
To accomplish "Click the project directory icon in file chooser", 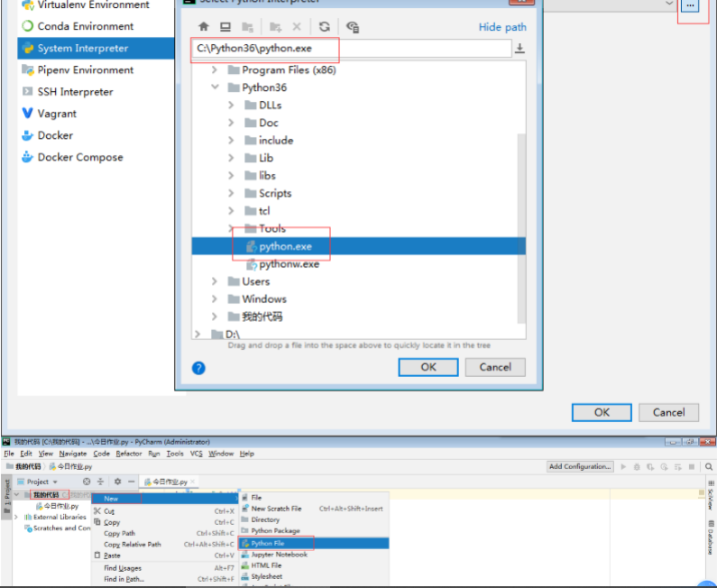I will click(x=247, y=27).
